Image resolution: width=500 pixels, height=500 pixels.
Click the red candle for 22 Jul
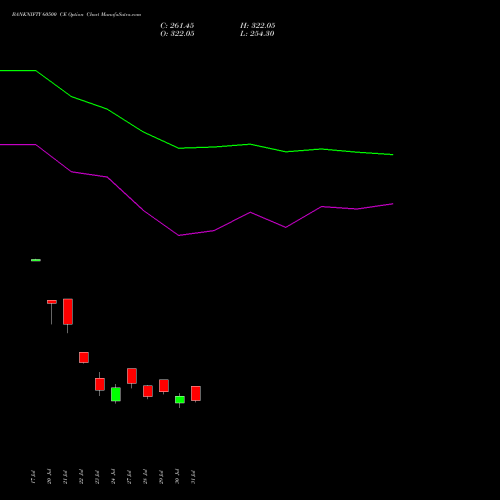tap(84, 357)
